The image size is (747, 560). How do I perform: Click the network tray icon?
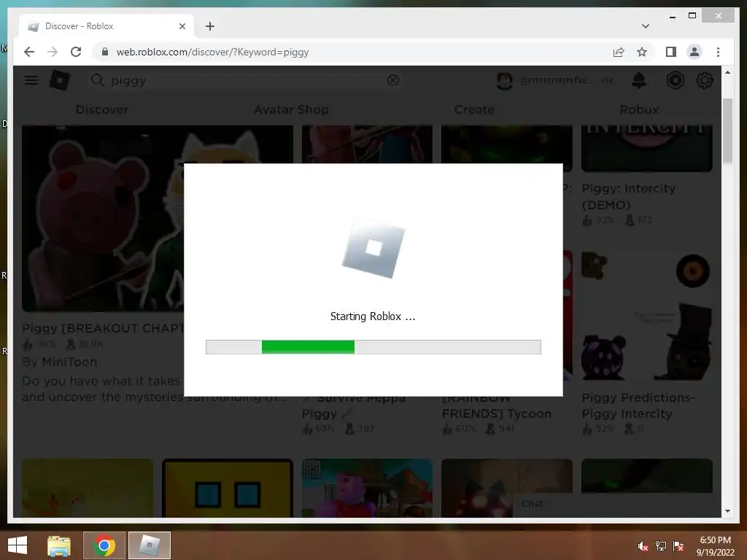click(x=661, y=546)
